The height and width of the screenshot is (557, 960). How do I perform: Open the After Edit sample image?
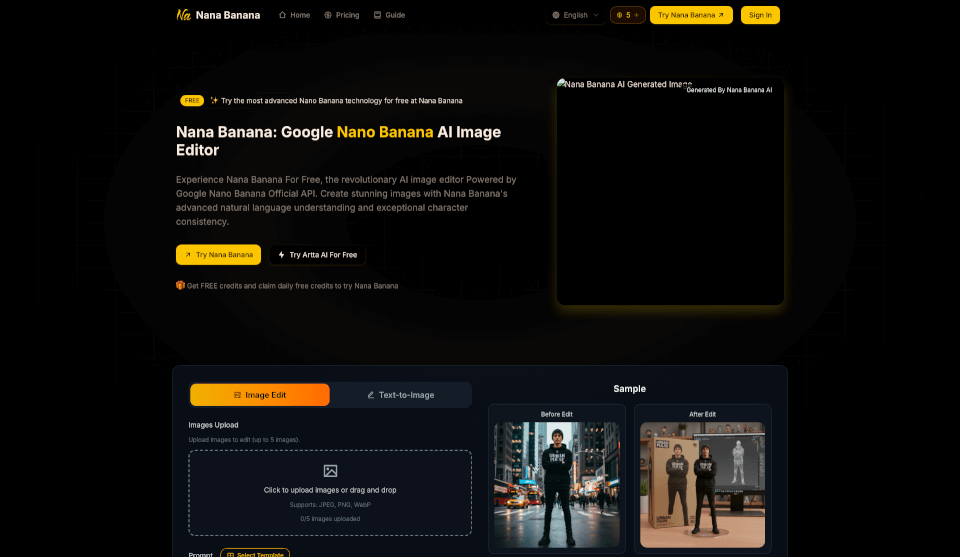702,484
